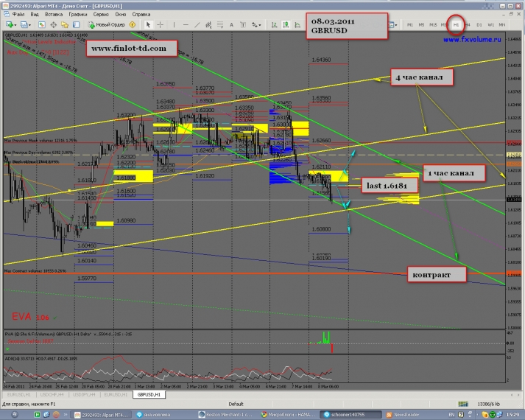Open Boston Merchant taskbar button
525x420 pixels.
pyautogui.click(x=226, y=415)
